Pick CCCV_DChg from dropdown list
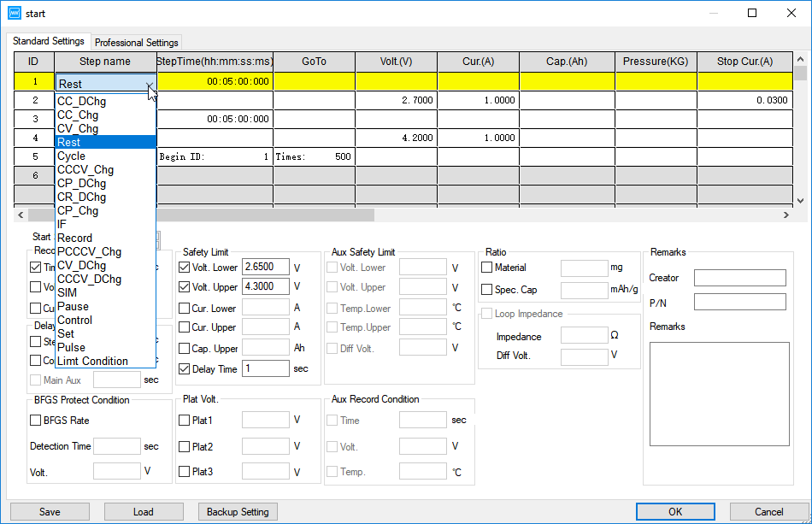The height and width of the screenshot is (524, 812). 105,279
